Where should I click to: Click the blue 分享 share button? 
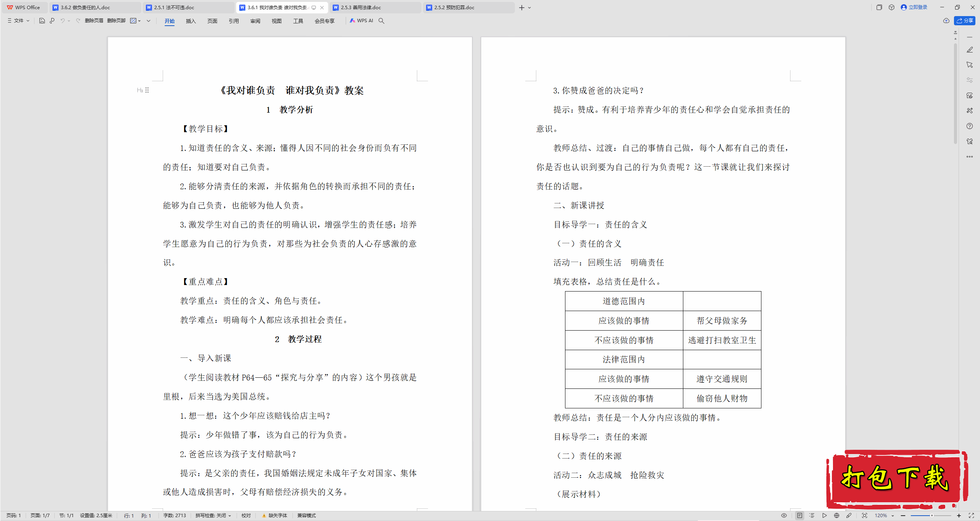click(x=965, y=21)
